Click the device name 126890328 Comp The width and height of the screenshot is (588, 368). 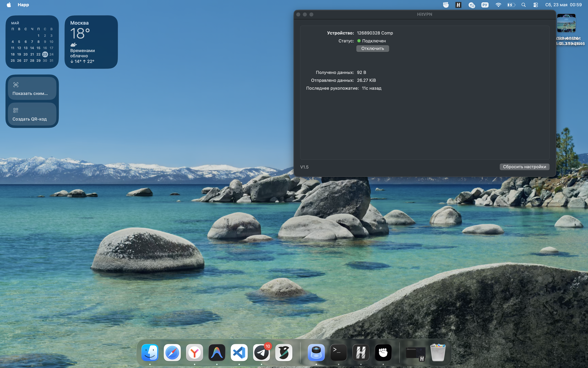tap(375, 33)
